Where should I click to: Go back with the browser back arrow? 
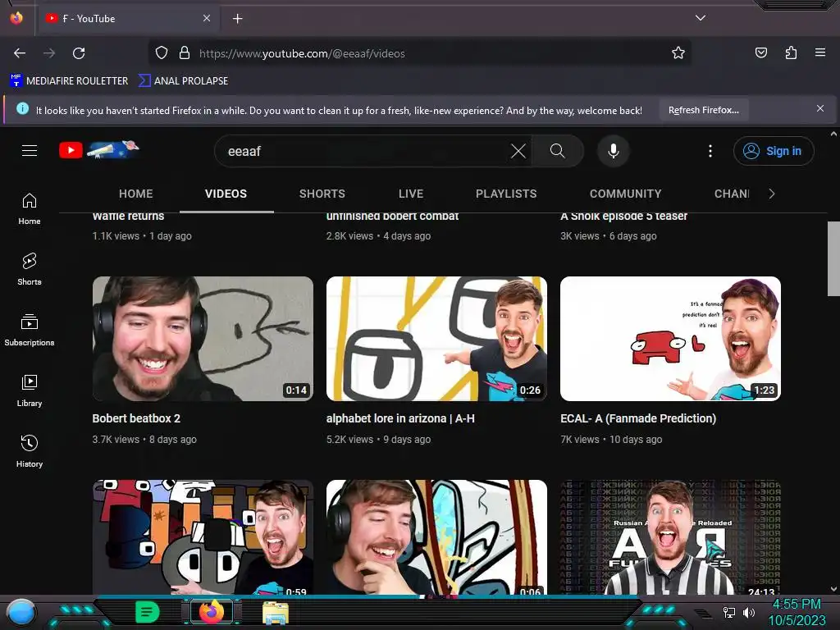point(20,53)
